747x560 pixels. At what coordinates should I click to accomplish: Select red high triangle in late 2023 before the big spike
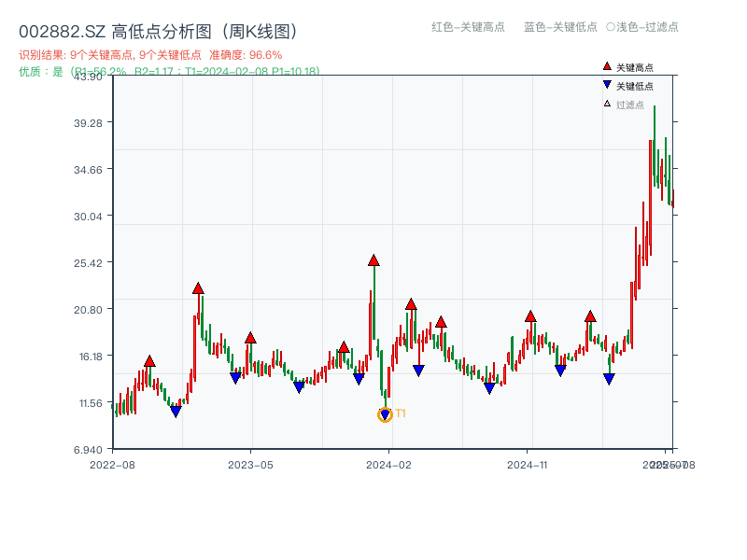[344, 347]
